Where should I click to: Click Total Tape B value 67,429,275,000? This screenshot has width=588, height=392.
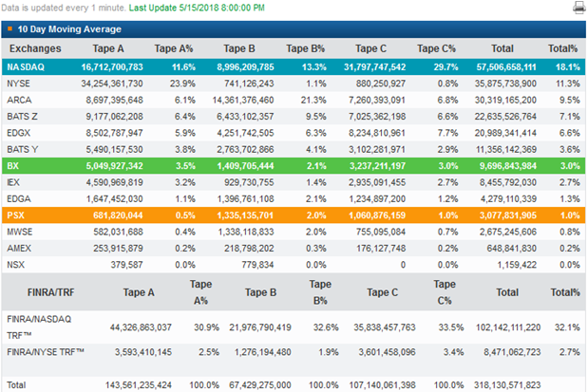coord(260,385)
